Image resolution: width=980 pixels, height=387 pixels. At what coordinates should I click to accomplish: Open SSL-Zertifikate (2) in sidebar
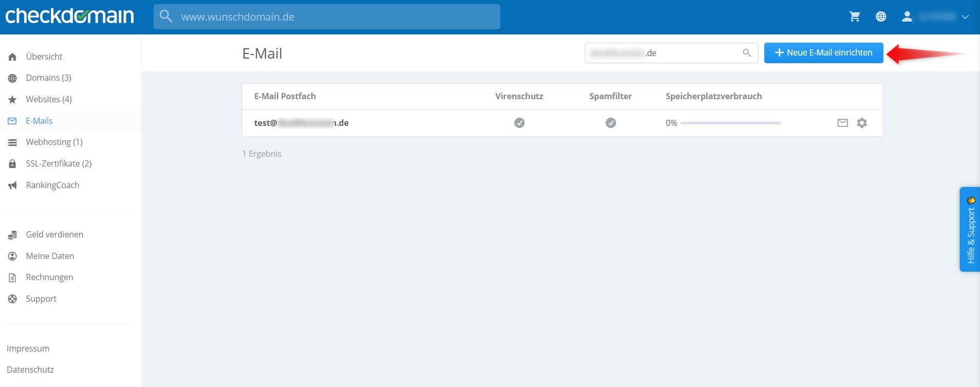point(59,163)
